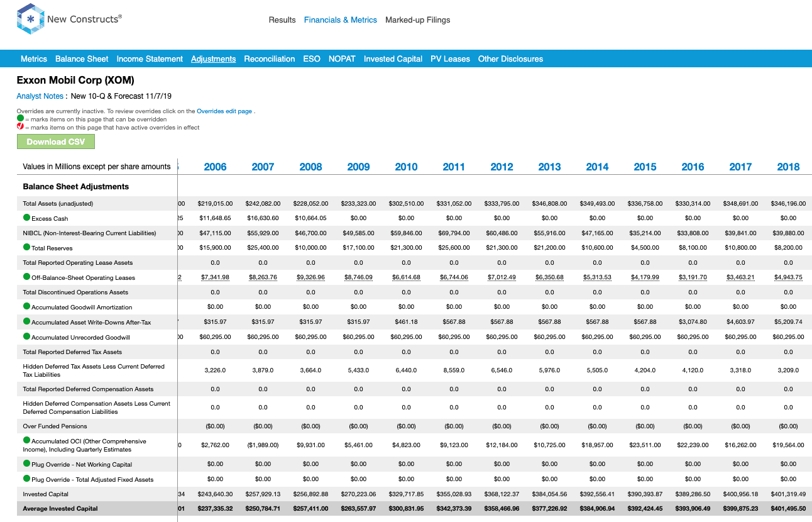The height and width of the screenshot is (522, 812).
Task: Open the Overrides edit page link
Action: pos(224,111)
